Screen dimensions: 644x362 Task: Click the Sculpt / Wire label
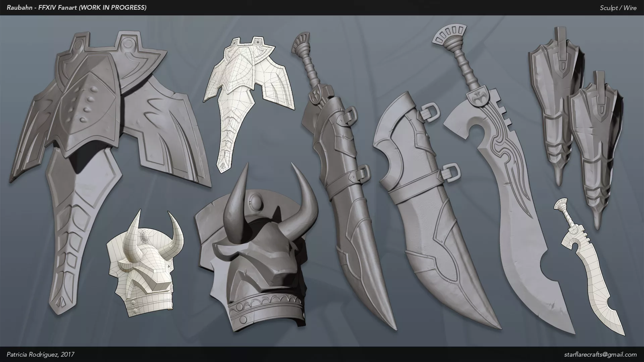[x=618, y=8]
